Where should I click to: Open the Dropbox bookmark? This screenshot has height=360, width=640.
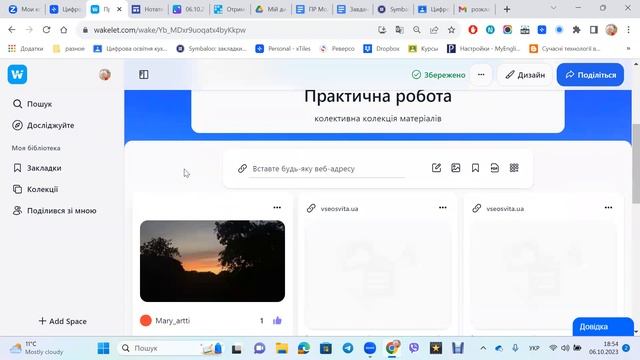(382, 49)
